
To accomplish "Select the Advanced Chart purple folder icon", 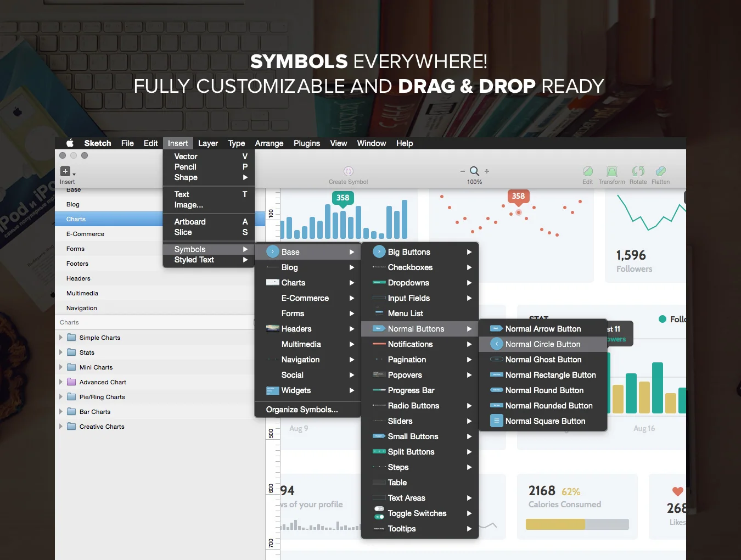I will 71,382.
